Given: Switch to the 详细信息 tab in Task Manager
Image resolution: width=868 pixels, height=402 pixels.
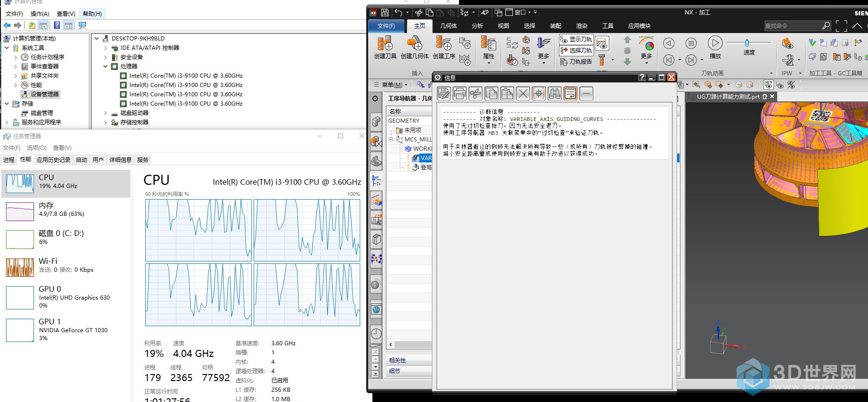Looking at the screenshot, I should coord(121,160).
